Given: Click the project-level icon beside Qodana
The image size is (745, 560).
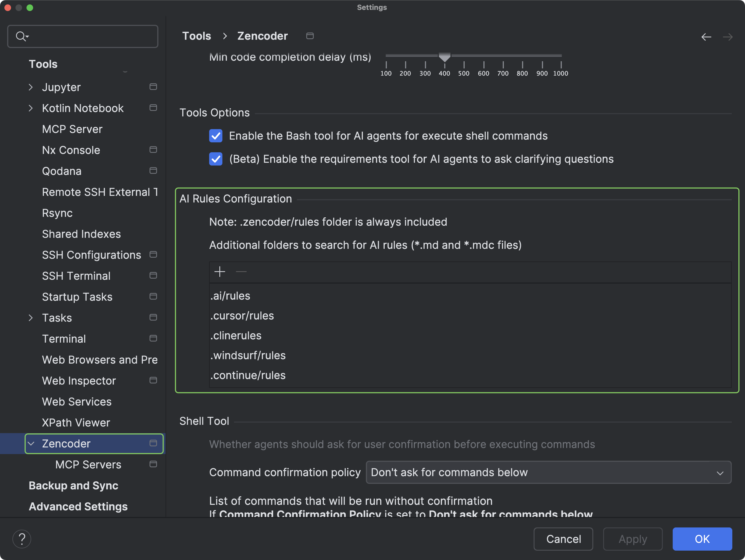Looking at the screenshot, I should tap(153, 171).
